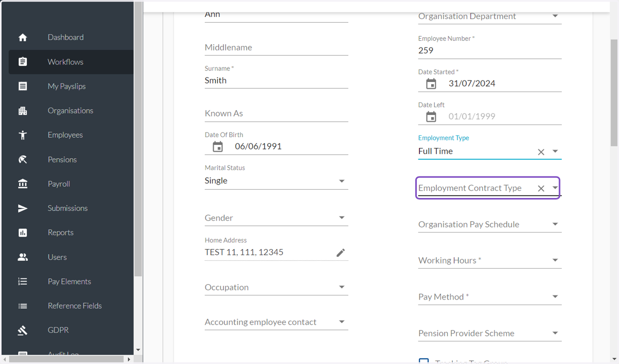Click the Known As input field
The width and height of the screenshot is (619, 364).
click(x=276, y=113)
